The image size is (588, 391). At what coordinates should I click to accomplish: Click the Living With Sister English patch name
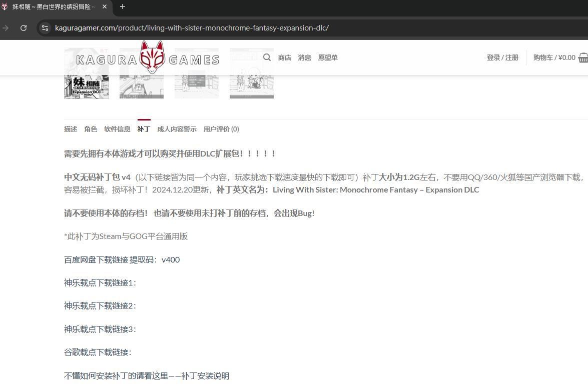coord(376,190)
